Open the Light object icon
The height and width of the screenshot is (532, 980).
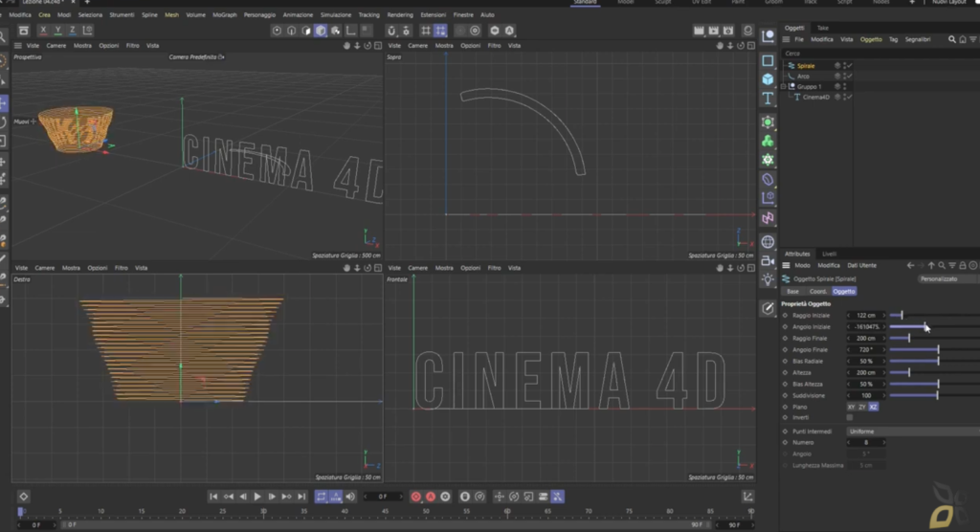coord(768,279)
